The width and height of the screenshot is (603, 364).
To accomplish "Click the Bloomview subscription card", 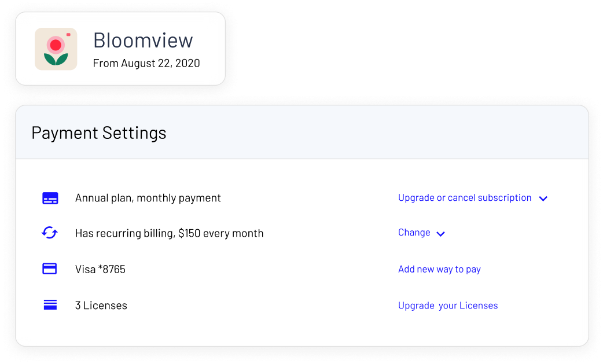I will pos(120,49).
